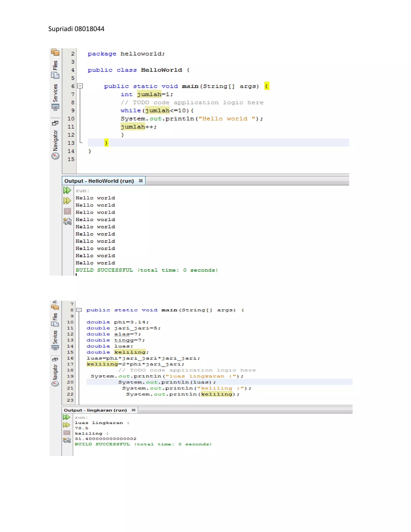Click the yellow re-run-with-parameters icon in the lingkaran output

pyautogui.click(x=66, y=425)
